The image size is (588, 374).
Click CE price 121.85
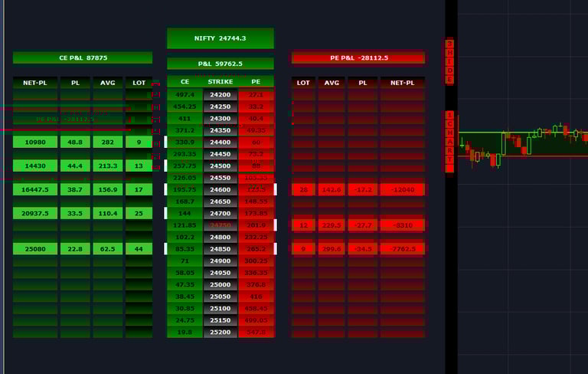(x=185, y=225)
